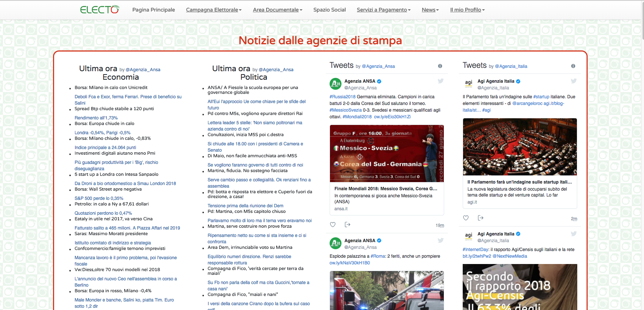Like the Agi Parlamento startup tweet

[466, 218]
